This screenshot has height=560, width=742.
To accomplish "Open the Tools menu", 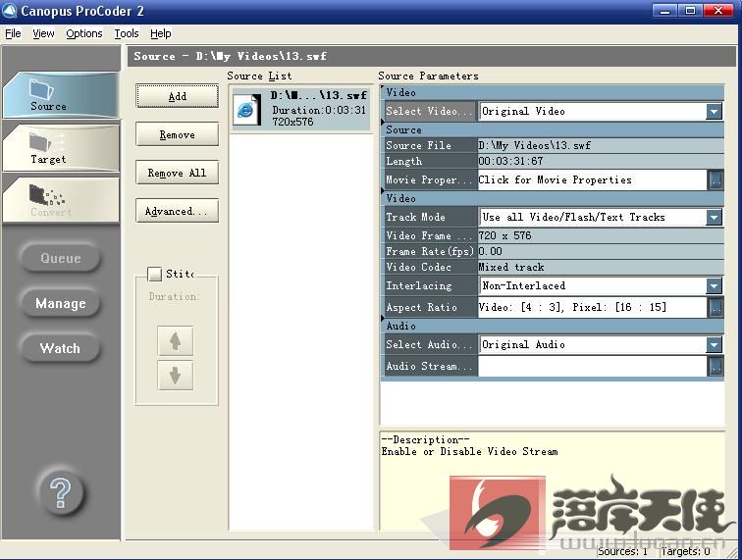I will coord(127,33).
